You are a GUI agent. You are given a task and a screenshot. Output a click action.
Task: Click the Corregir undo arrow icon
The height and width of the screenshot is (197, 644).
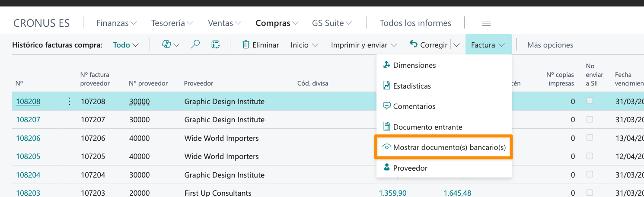[414, 44]
